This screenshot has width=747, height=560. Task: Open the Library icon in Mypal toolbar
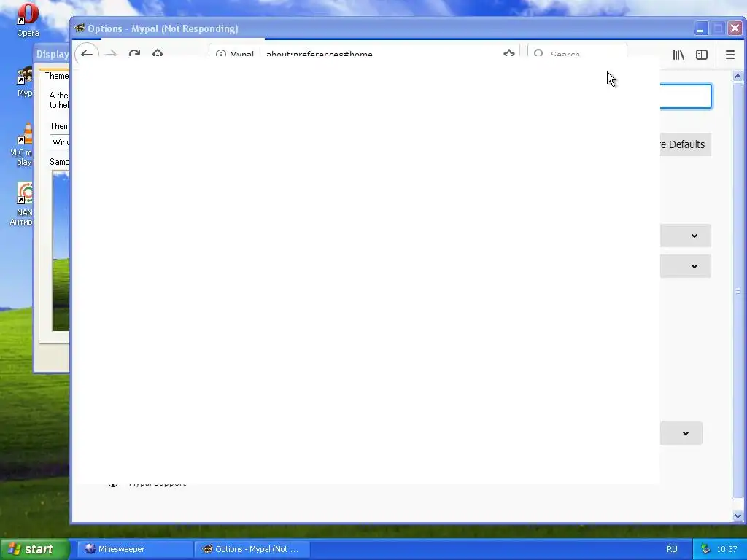pos(678,55)
